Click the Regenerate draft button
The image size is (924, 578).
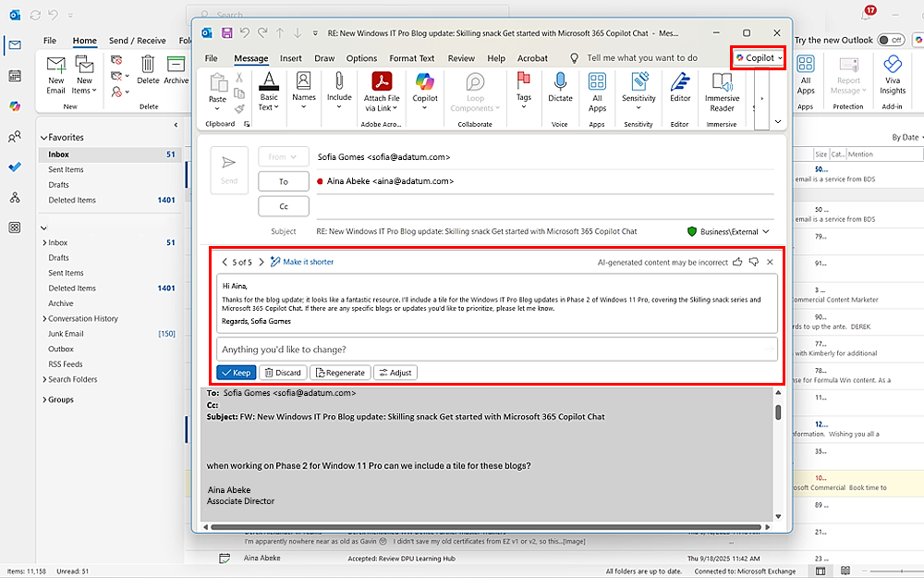pyautogui.click(x=340, y=373)
